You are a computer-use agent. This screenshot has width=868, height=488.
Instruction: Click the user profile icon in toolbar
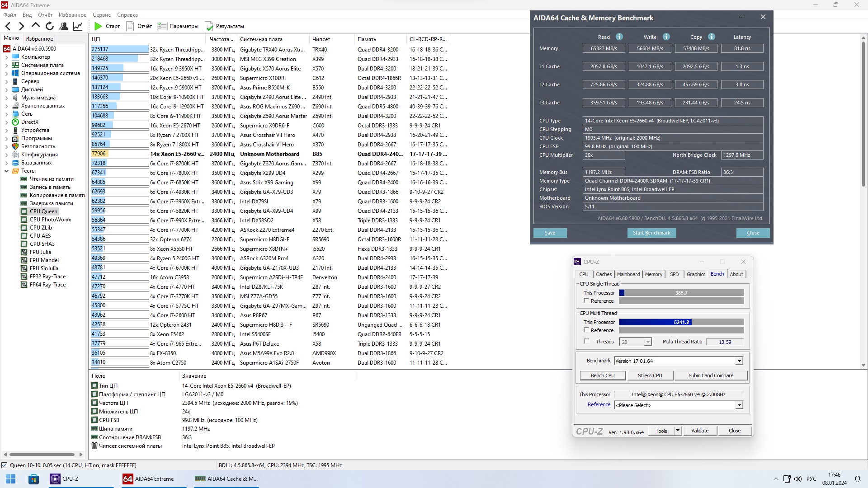coord(64,26)
